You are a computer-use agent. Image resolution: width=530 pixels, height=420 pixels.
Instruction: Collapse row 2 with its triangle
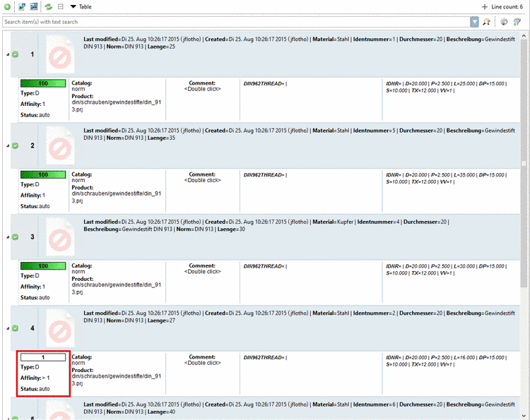[x=8, y=146]
